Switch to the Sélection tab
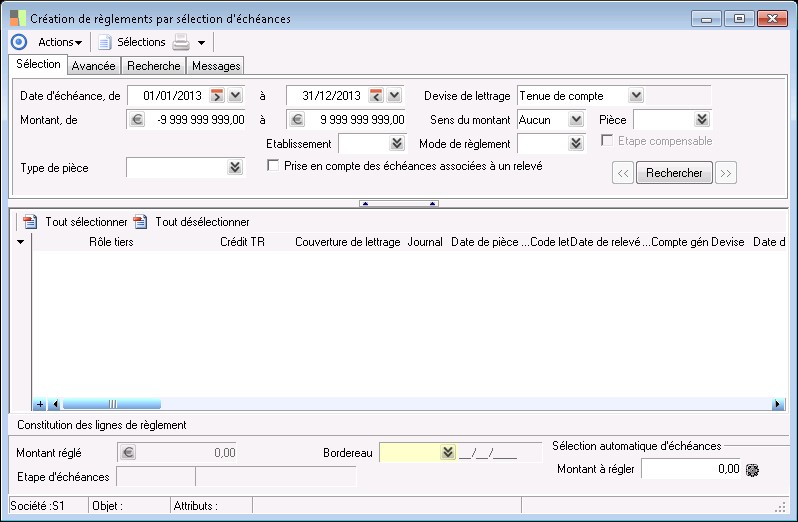The width and height of the screenshot is (798, 522). 38,64
